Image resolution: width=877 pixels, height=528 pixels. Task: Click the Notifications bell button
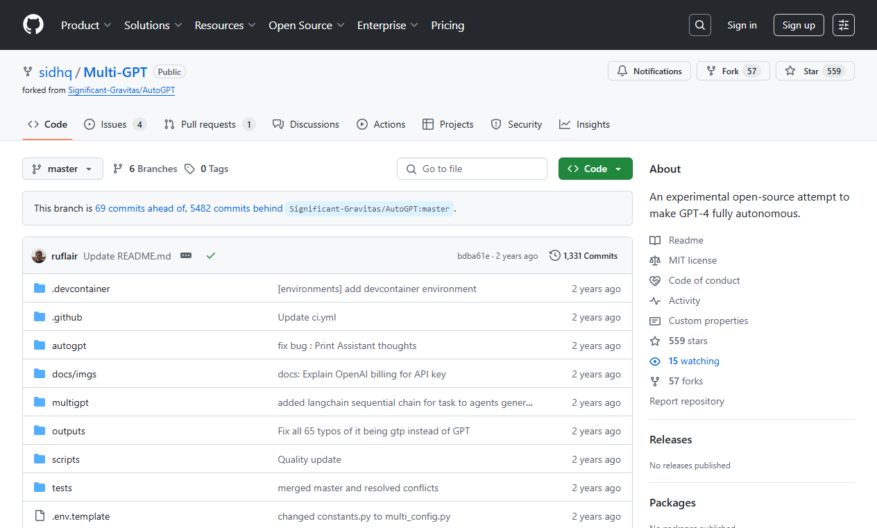[649, 71]
